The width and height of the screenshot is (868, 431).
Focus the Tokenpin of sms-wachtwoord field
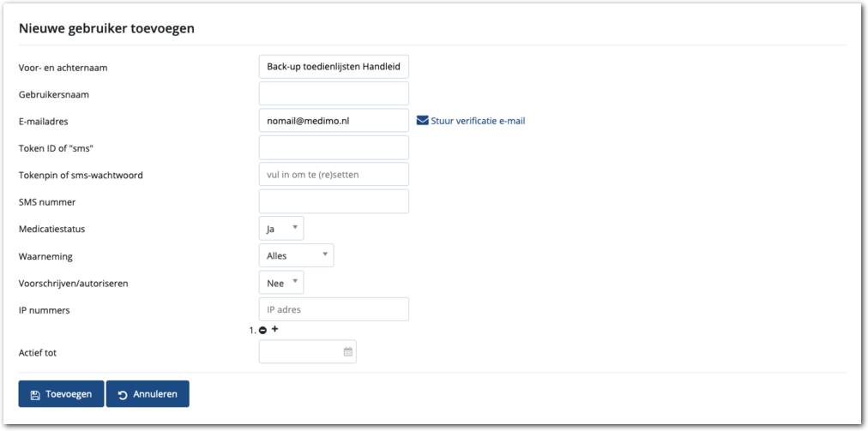coord(334,174)
